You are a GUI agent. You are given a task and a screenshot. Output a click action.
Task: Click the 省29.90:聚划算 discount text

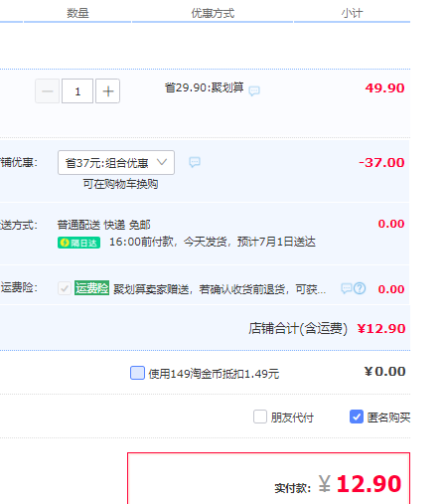[x=205, y=87]
